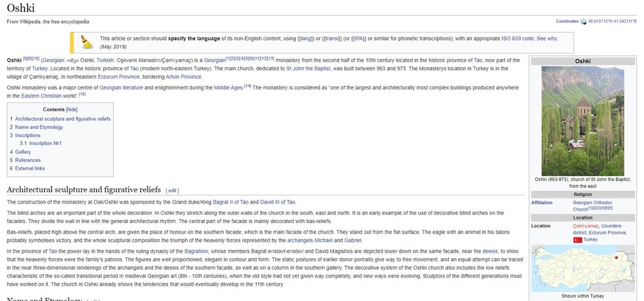
Task: Click footnote reference [15]
Action: [x=82, y=94]
